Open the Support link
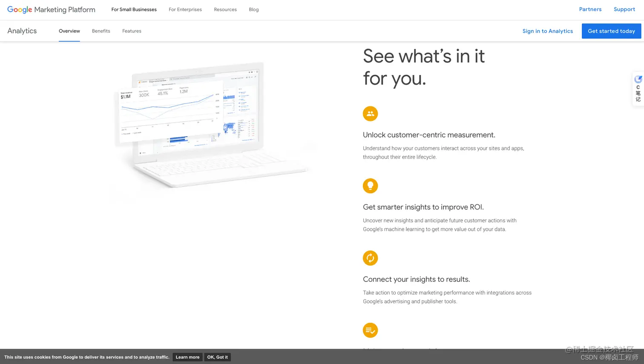 tap(624, 9)
